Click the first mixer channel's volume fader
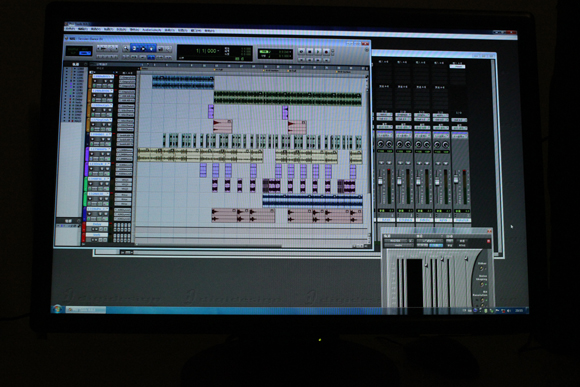The height and width of the screenshot is (387, 580). pos(380,182)
